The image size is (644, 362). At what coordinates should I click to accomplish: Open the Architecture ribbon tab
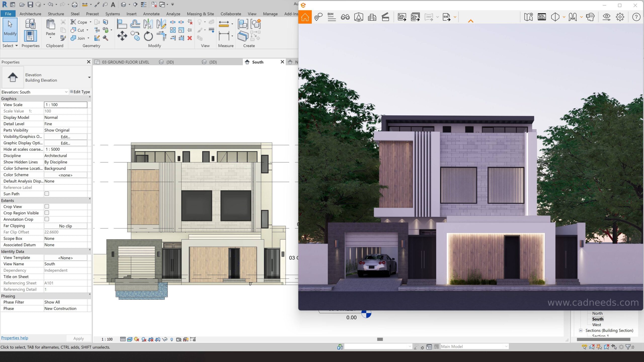click(30, 14)
